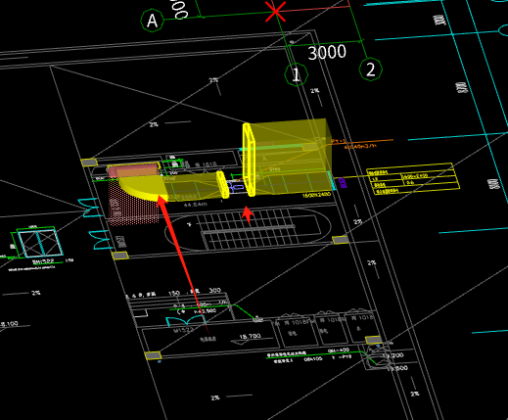Select the window detail drawing with cyan frame
Viewport: 508px width, 420px height.
pyautogui.click(x=39, y=243)
